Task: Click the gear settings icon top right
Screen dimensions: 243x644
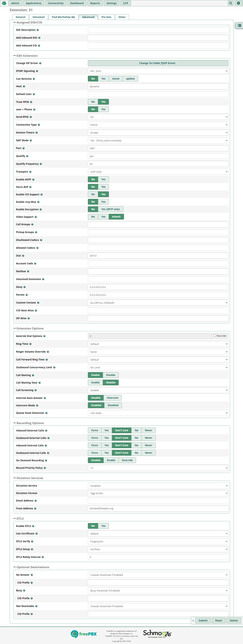Action: (238, 3)
